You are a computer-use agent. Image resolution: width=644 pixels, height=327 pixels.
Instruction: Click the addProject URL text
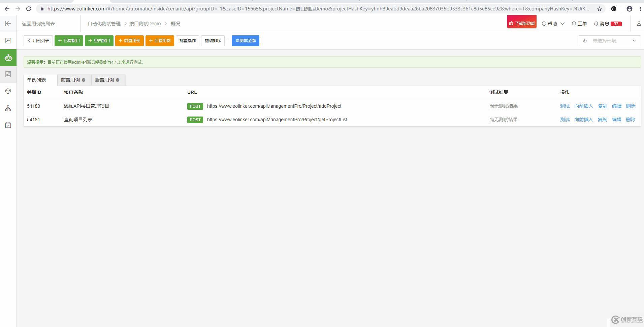(x=274, y=106)
